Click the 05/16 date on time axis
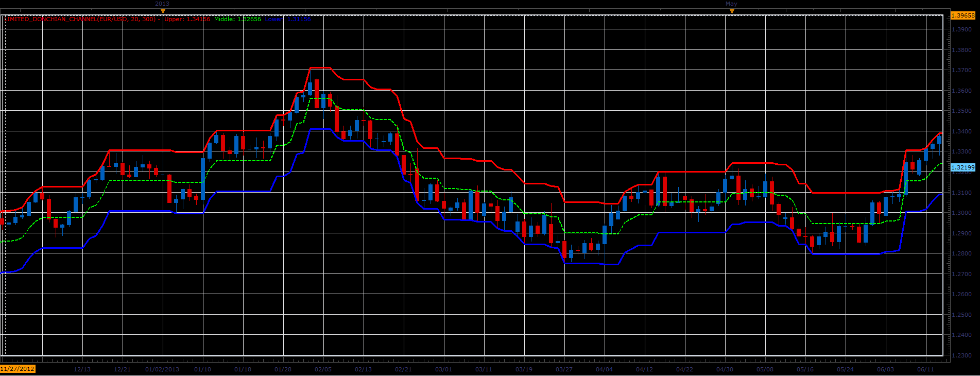The width and height of the screenshot is (980, 376). 805,369
